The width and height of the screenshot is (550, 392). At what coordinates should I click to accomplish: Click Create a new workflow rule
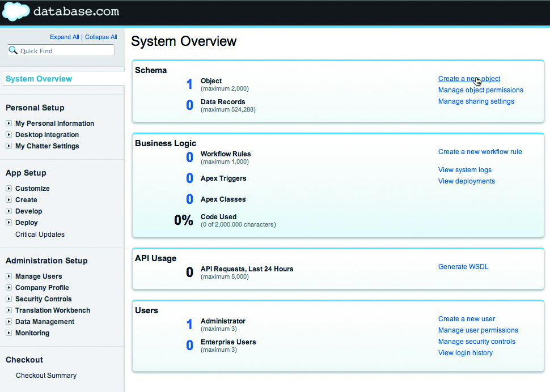coord(480,152)
